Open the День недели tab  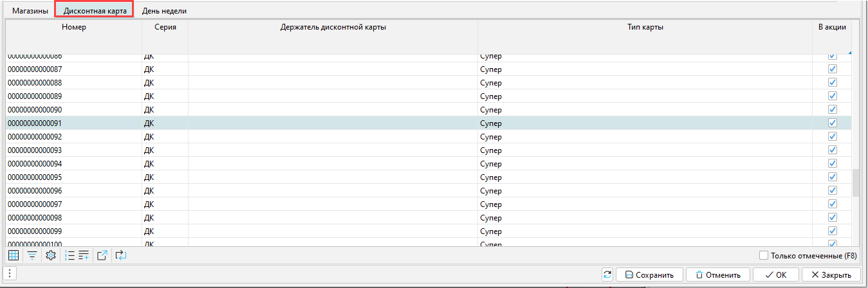pyautogui.click(x=164, y=11)
